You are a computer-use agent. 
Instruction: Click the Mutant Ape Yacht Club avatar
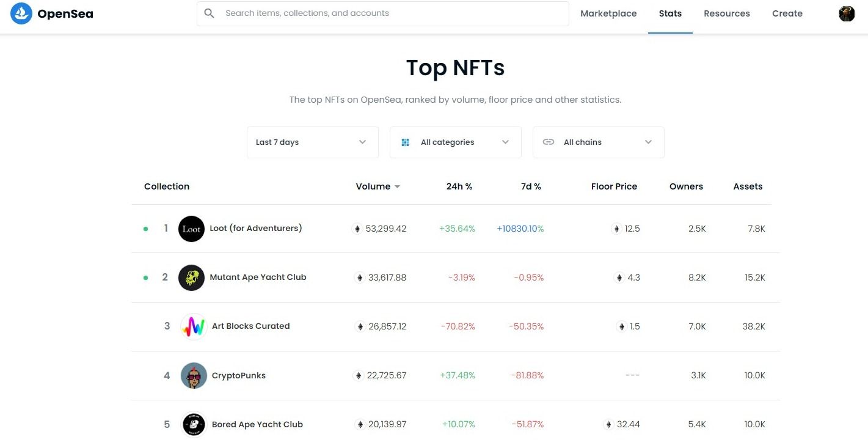point(191,278)
